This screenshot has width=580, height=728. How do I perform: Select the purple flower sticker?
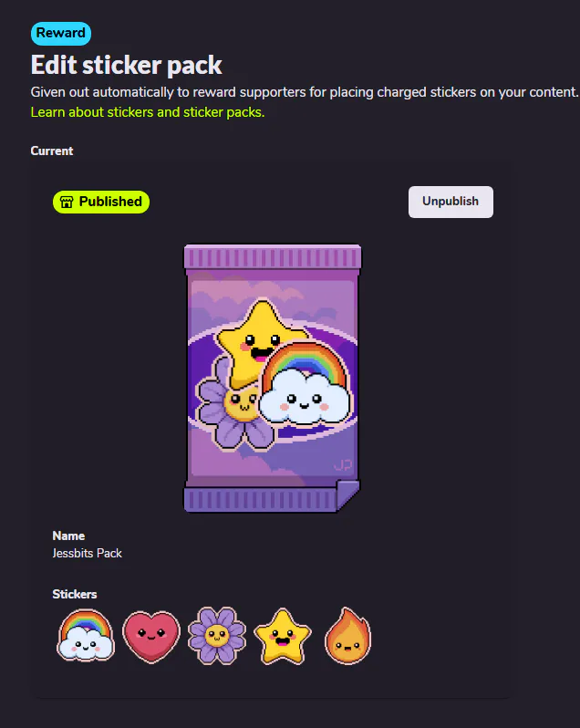point(217,636)
